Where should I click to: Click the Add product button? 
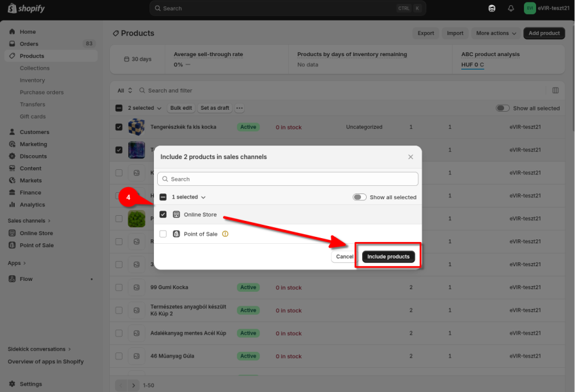(544, 33)
